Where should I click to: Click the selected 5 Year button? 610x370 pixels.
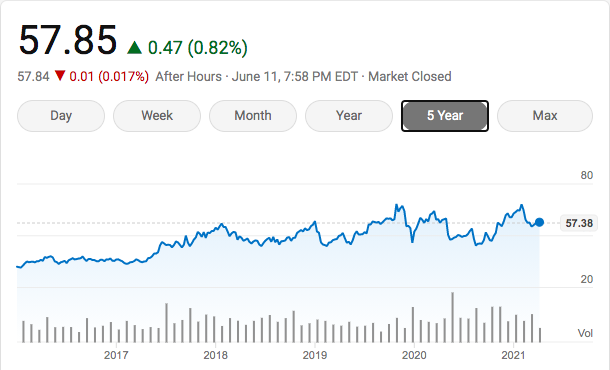coord(445,116)
